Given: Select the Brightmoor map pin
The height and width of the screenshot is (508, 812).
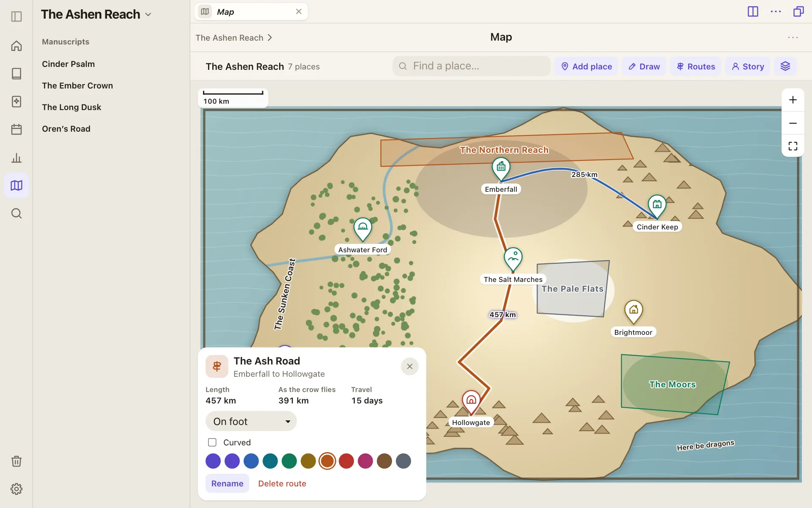Looking at the screenshot, I should (x=634, y=312).
